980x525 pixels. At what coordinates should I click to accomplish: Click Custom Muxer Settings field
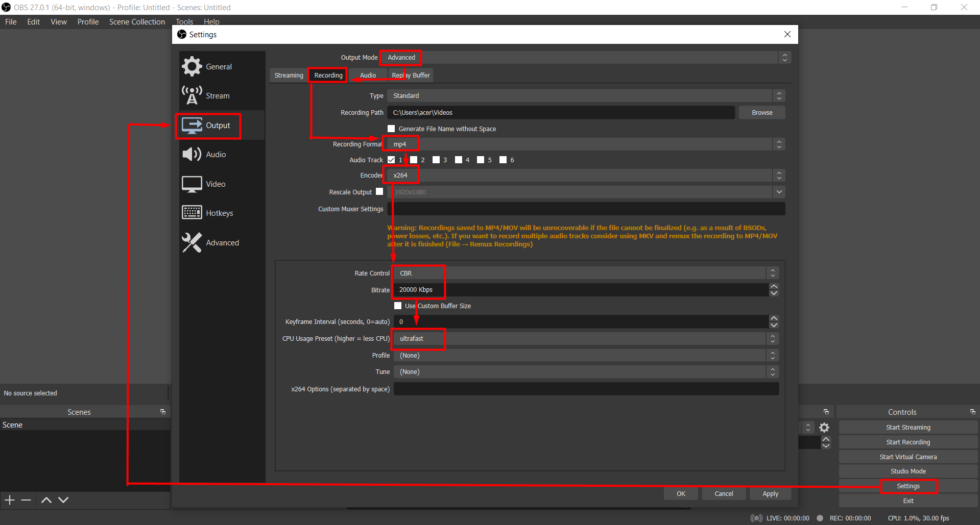tap(586, 209)
